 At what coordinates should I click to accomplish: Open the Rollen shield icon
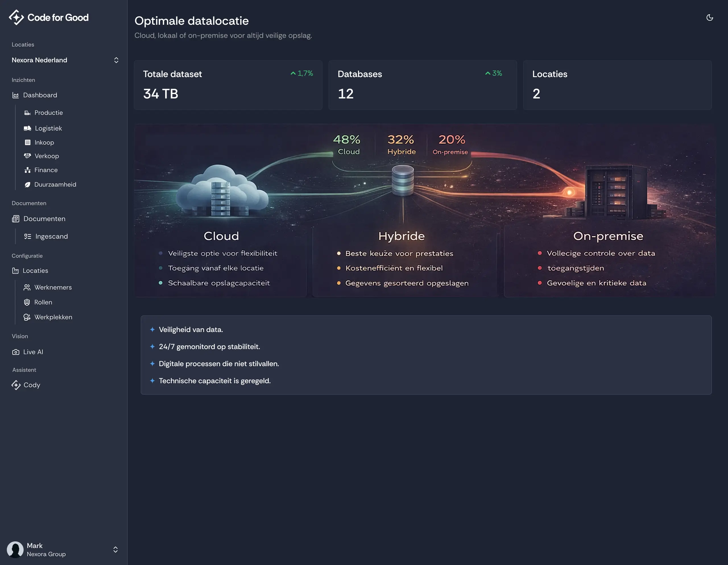27,302
